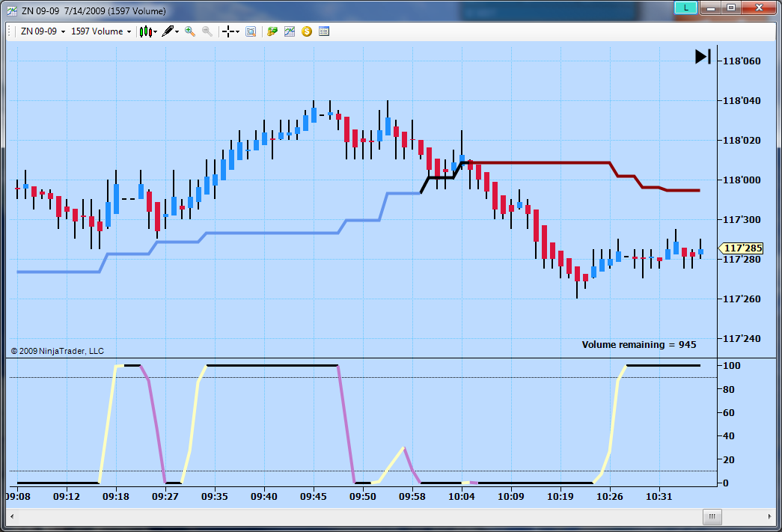Open the chart properties icon
Image resolution: width=782 pixels, height=532 pixels.
pos(324,31)
